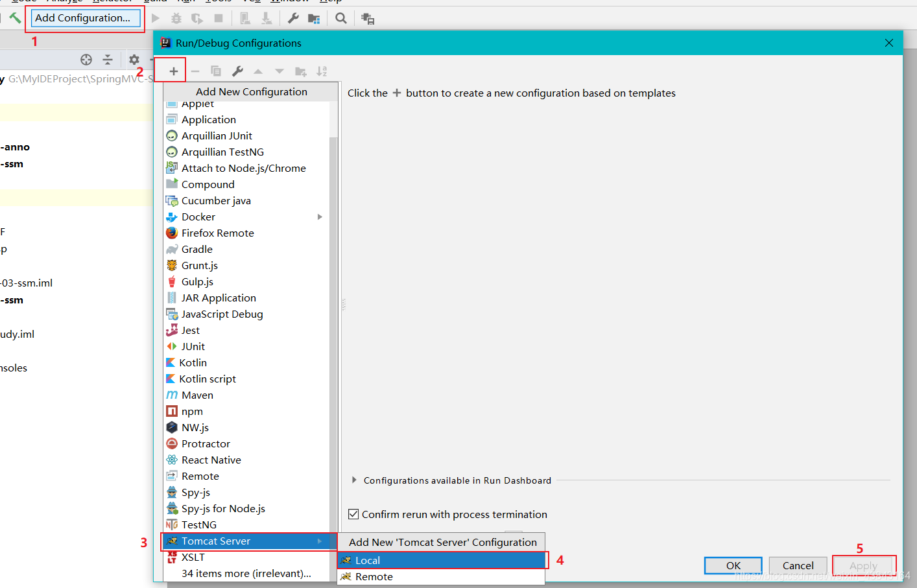
Task: Select Attach to Node.js/Chrome entry
Action: pyautogui.click(x=246, y=169)
